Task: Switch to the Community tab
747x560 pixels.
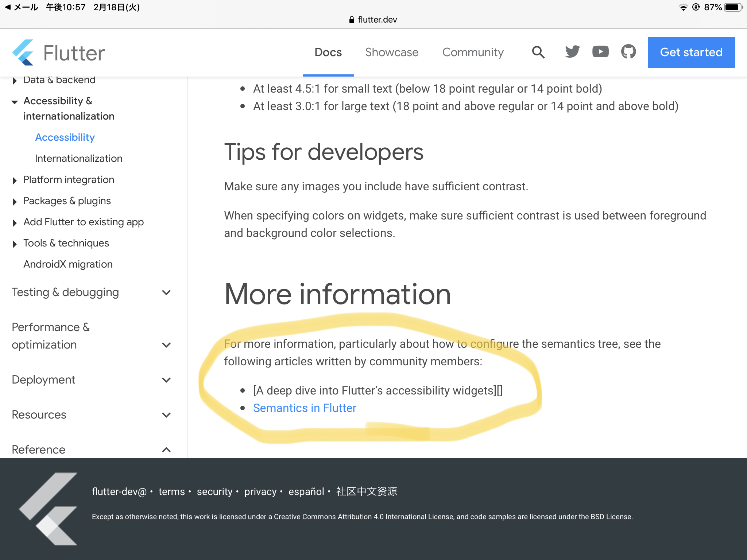Action: (x=473, y=52)
